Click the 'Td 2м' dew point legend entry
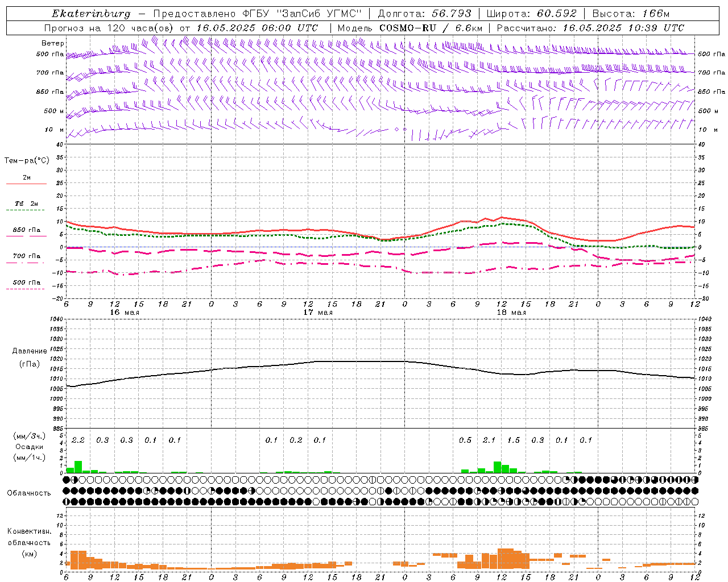728x582 pixels. point(27,203)
